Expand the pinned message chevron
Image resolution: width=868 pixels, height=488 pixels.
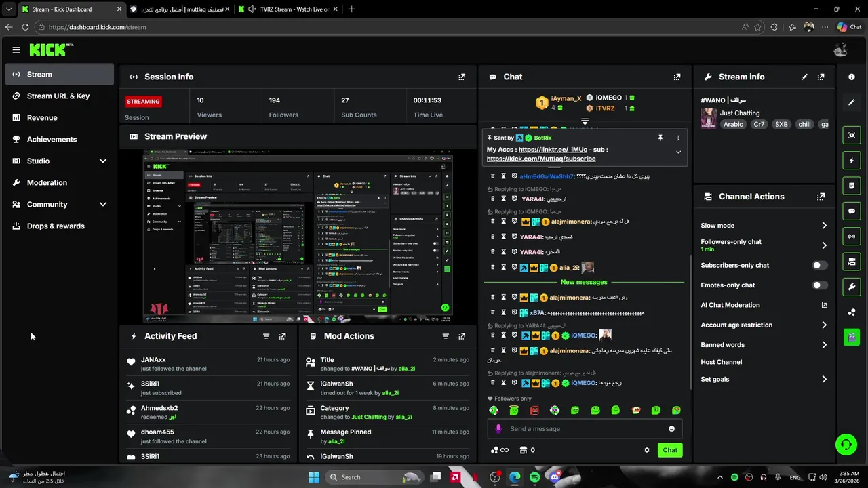pos(678,152)
